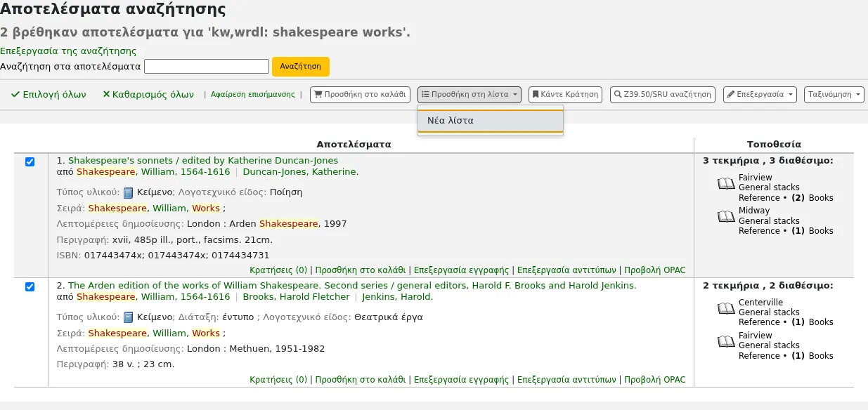Click the pencil icon in Επεξεργασία button
This screenshot has height=410, width=868.
pyautogui.click(x=731, y=94)
